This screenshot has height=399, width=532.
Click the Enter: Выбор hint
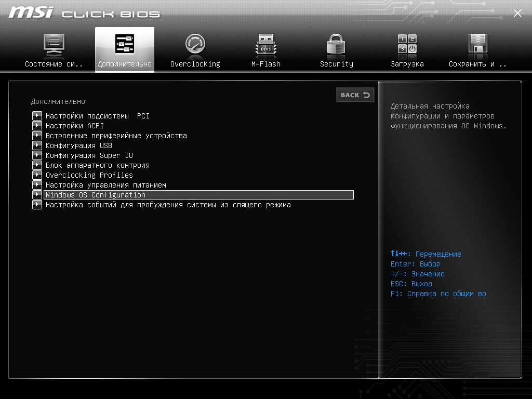click(x=415, y=264)
